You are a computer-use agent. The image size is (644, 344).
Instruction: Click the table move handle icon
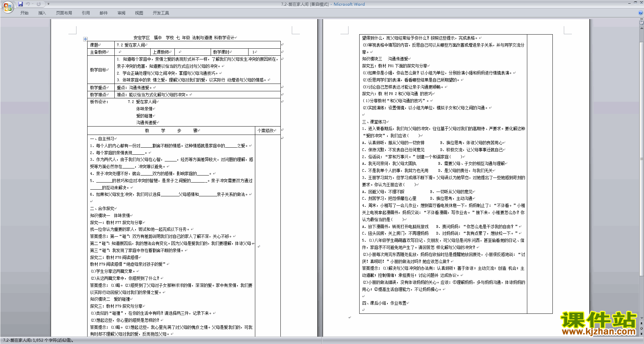point(85,39)
